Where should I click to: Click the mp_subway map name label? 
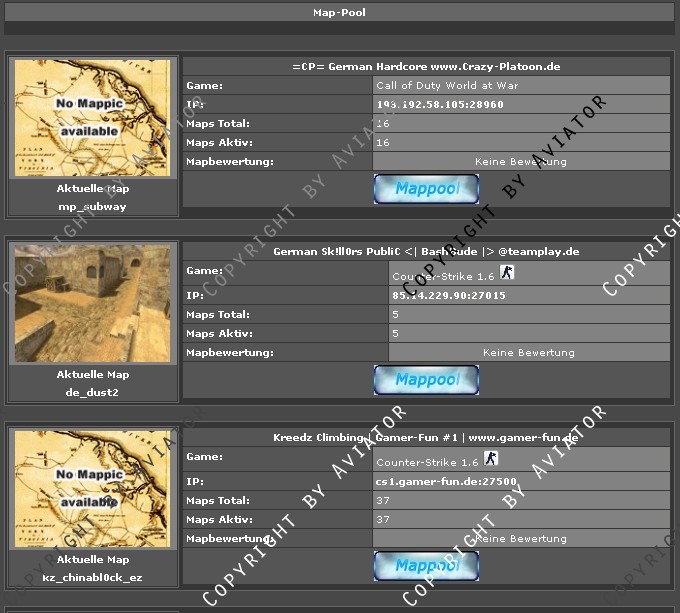pyautogui.click(x=93, y=207)
